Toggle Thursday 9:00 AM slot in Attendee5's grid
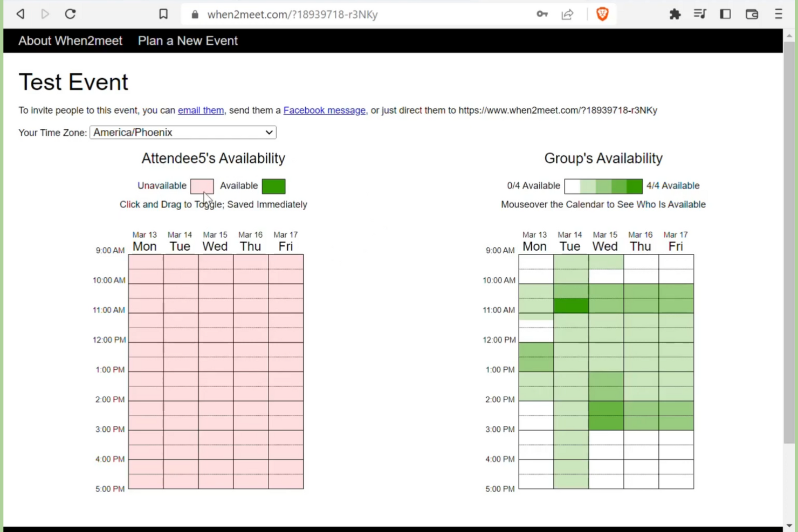The image size is (798, 532). tap(251, 258)
